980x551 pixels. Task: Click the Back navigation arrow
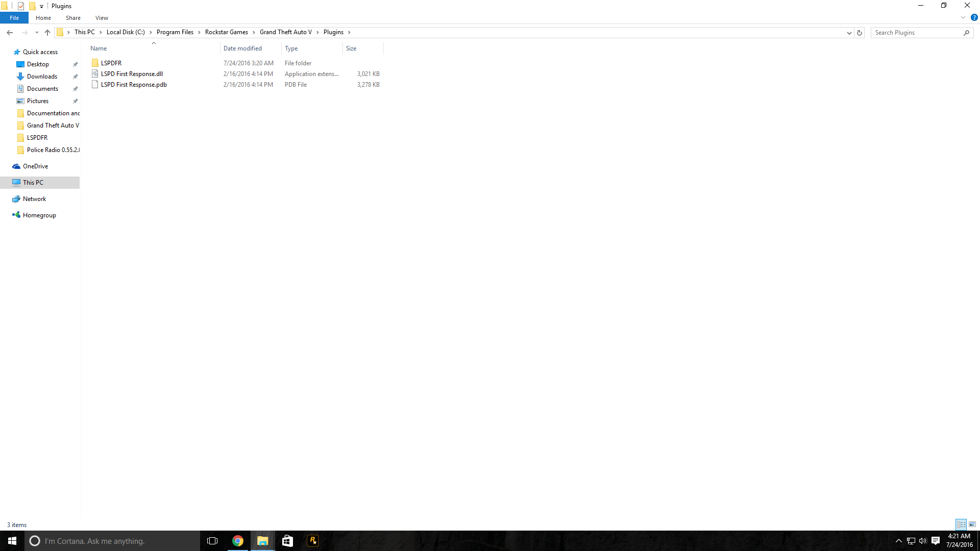10,33
